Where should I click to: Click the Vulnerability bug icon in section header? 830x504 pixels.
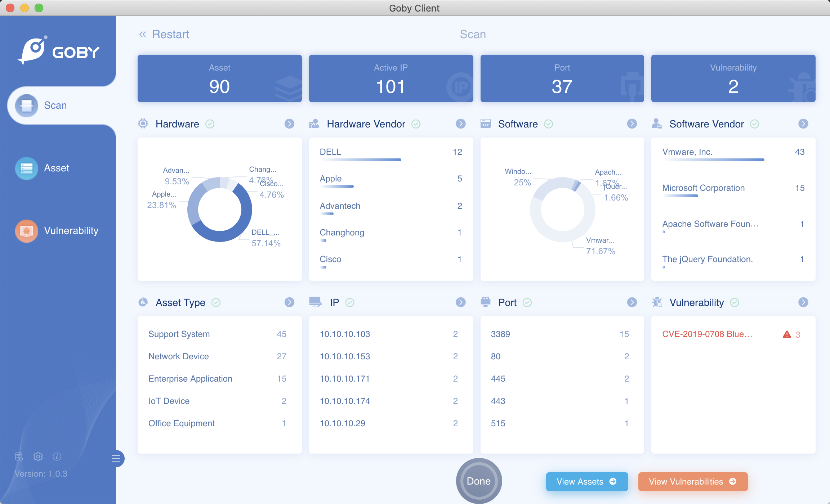coord(657,302)
